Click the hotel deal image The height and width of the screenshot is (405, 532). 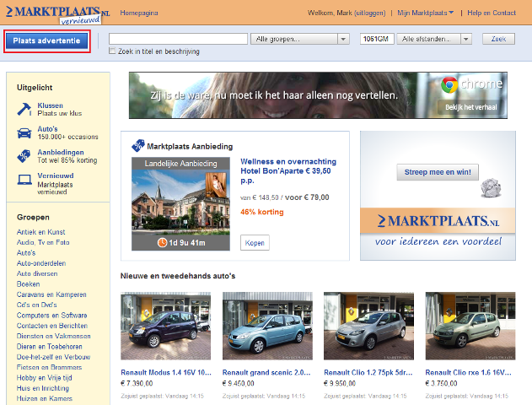coord(180,203)
